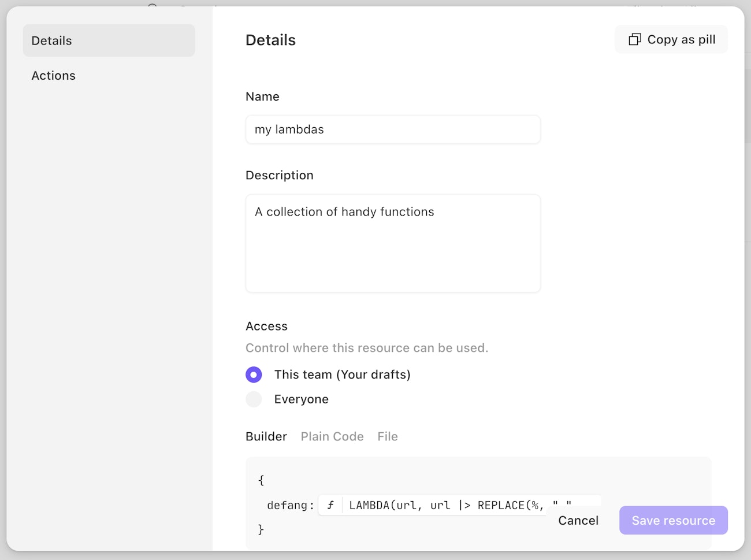The height and width of the screenshot is (560, 751).
Task: Click the Access section label
Action: click(x=266, y=326)
